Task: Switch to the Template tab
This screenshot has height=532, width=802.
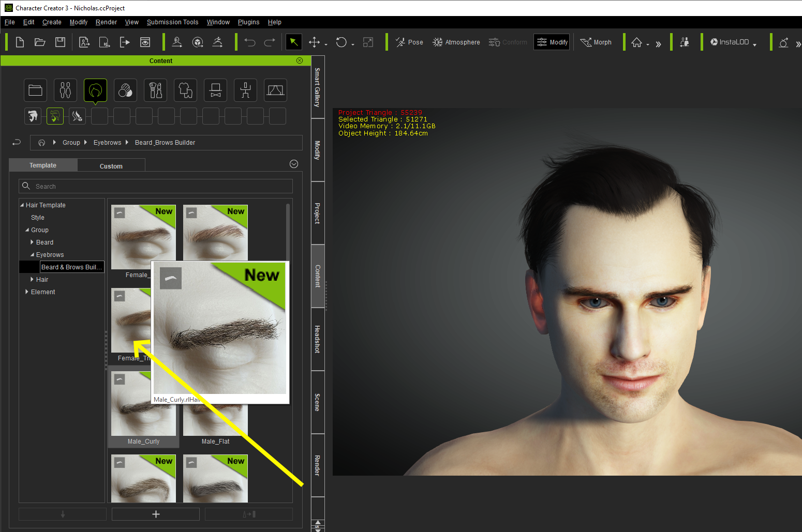Action: coord(43,165)
